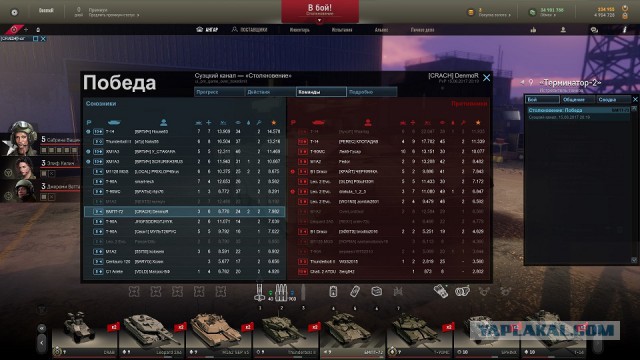Click the repair kit consumable icon
Viewport: 640px width, 360px height.
point(355,291)
